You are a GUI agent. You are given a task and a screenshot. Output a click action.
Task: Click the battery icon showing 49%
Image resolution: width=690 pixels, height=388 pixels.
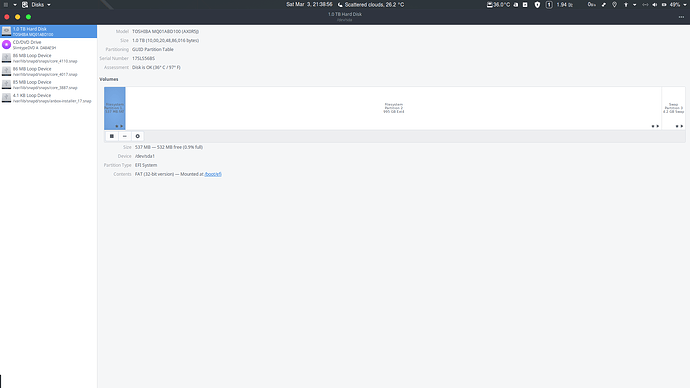click(x=664, y=5)
